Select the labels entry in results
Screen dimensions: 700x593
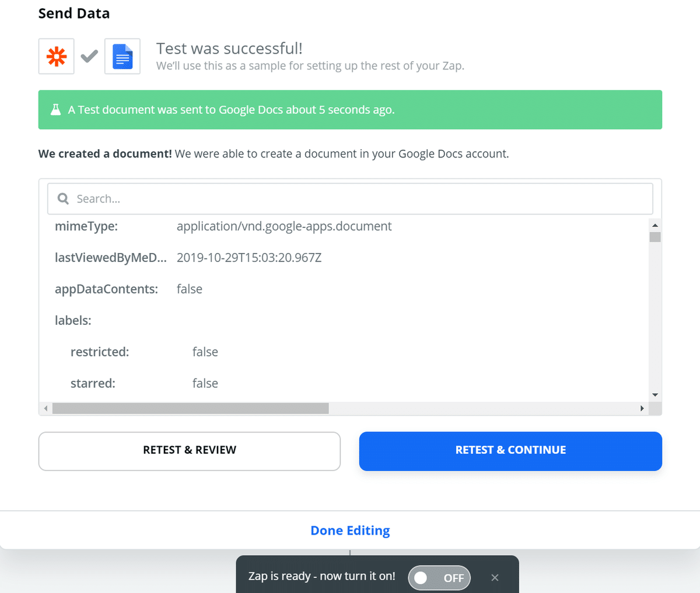[x=73, y=321]
